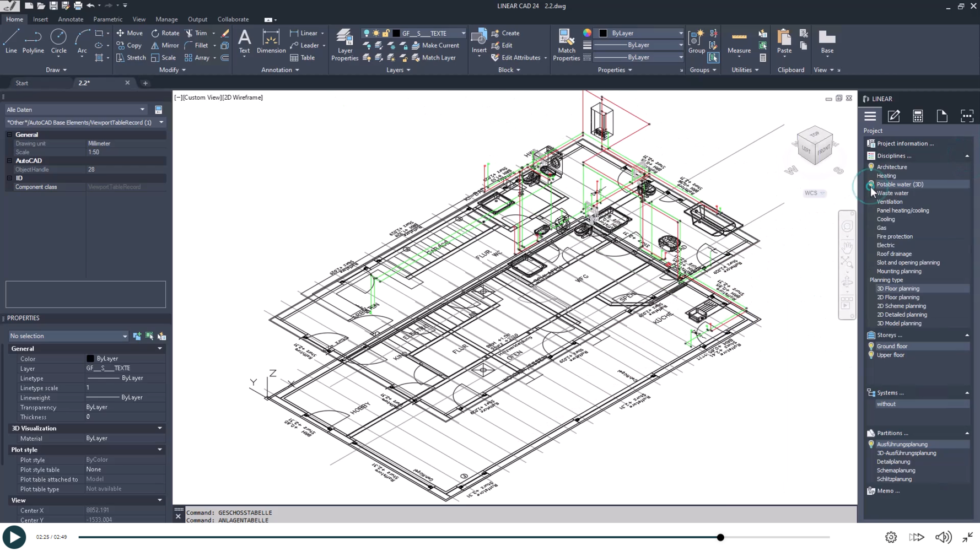Click the Paste clipboard icon
Image resolution: width=980 pixels, height=551 pixels.
[x=784, y=41]
